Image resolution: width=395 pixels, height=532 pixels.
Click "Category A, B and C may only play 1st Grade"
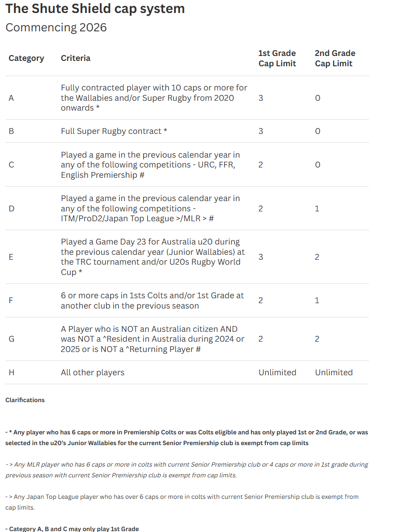72,529
